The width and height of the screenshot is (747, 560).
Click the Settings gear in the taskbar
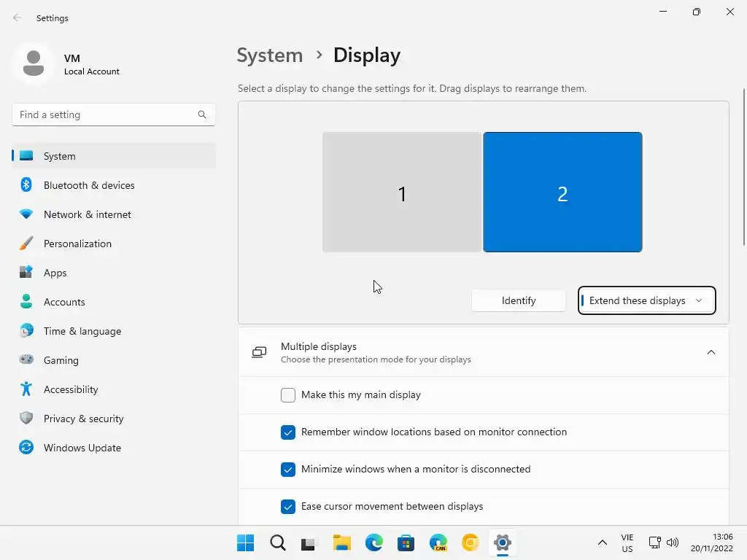coord(502,542)
